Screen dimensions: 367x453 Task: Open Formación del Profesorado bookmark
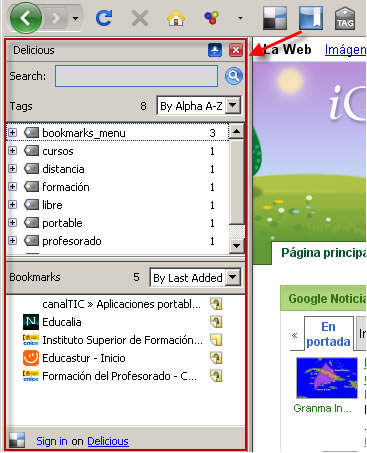(119, 376)
